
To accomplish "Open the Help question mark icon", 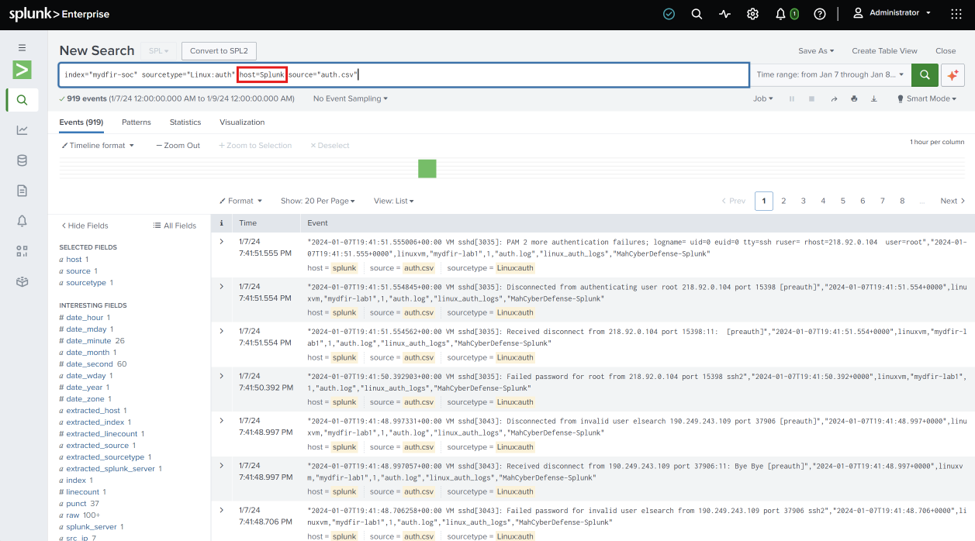I will [820, 14].
